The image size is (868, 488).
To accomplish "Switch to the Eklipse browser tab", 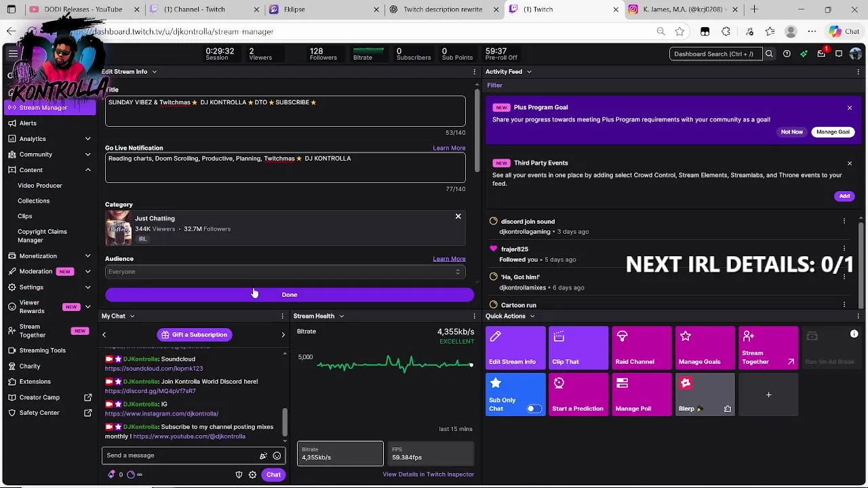I will point(324,9).
